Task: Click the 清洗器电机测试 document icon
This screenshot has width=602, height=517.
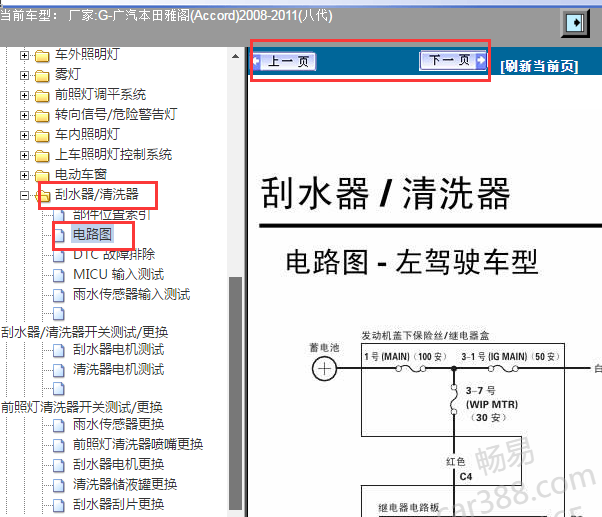Action: 59,370
